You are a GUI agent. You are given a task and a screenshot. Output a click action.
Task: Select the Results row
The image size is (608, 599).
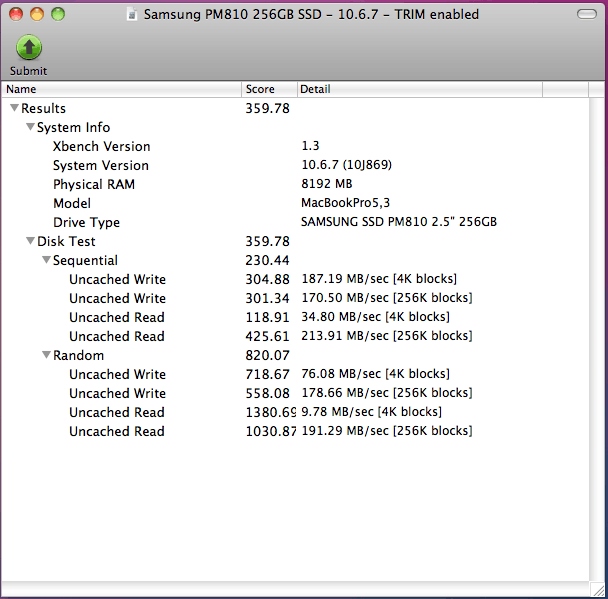(x=295, y=108)
